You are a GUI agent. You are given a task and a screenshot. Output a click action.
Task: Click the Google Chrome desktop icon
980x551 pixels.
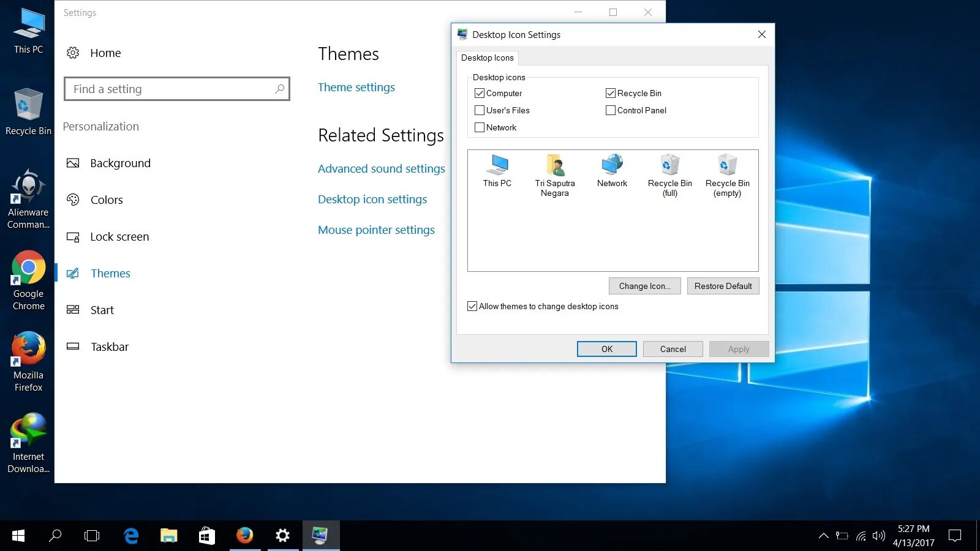[28, 281]
